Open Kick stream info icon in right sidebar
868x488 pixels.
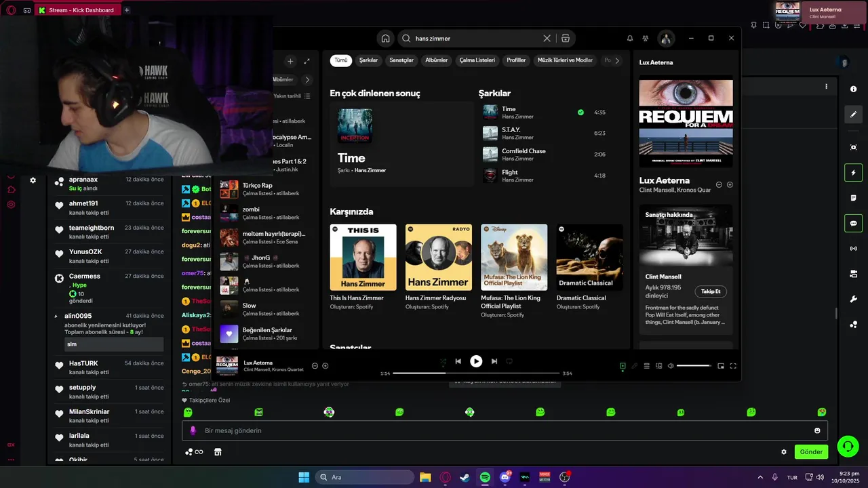(x=853, y=89)
